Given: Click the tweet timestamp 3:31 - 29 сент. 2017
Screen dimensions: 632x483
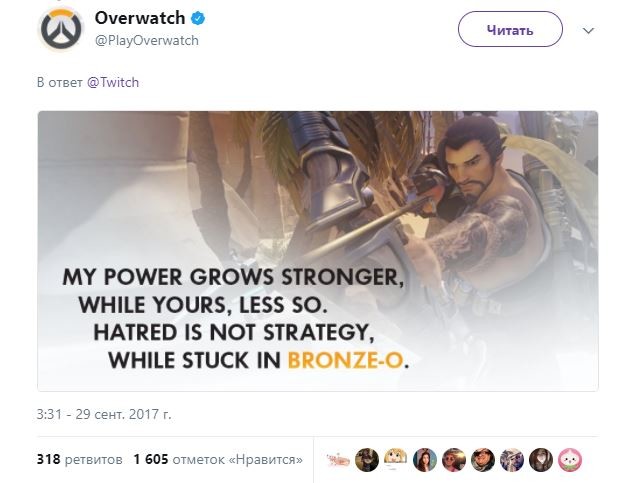Looking at the screenshot, I should (x=104, y=414).
